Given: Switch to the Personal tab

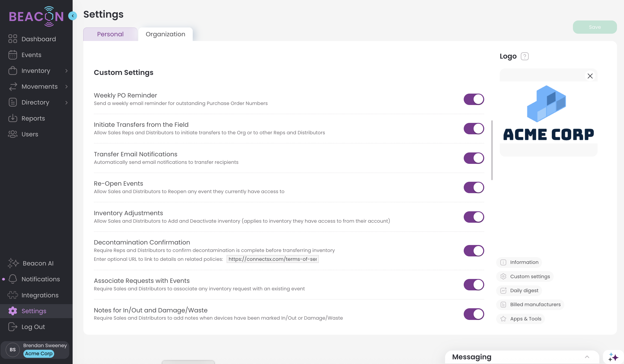Looking at the screenshot, I should point(110,34).
